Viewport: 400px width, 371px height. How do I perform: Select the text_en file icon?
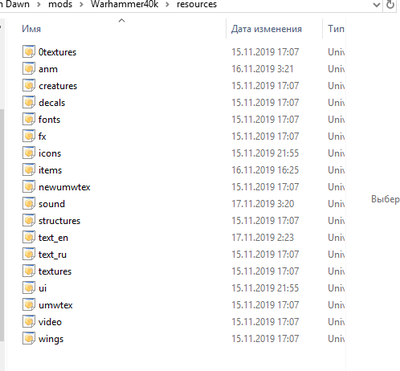point(29,237)
